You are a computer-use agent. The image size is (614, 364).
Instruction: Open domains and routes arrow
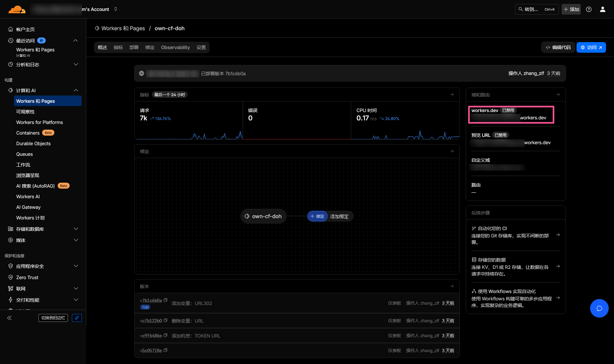coord(558,95)
